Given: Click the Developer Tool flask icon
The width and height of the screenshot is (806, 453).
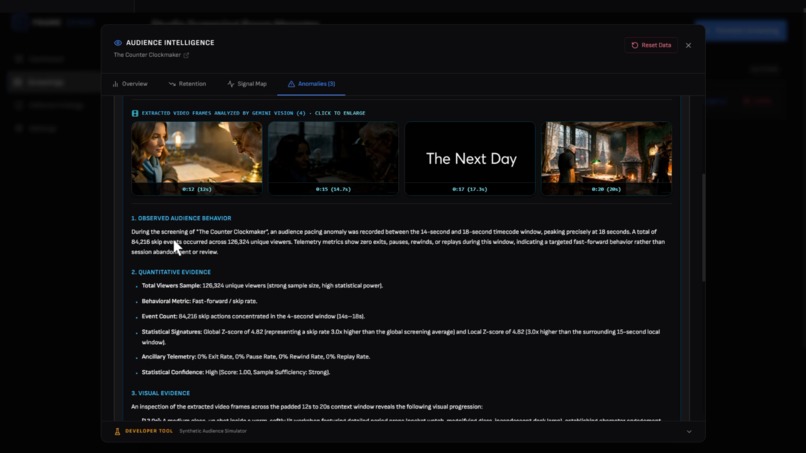Looking at the screenshot, I should 117,431.
